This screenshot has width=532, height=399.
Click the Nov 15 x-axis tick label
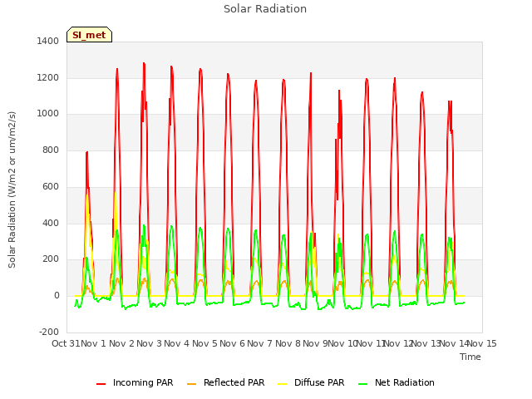click(x=482, y=343)
